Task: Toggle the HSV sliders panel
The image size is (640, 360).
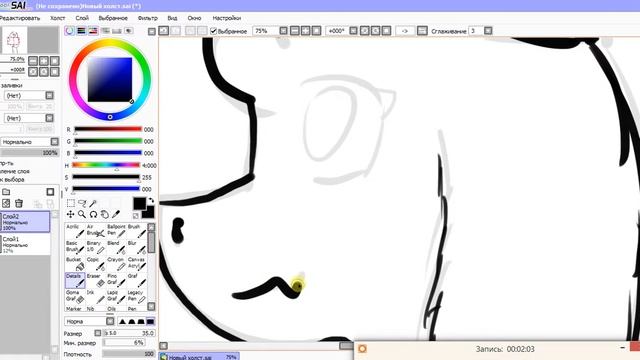Action: point(93,31)
